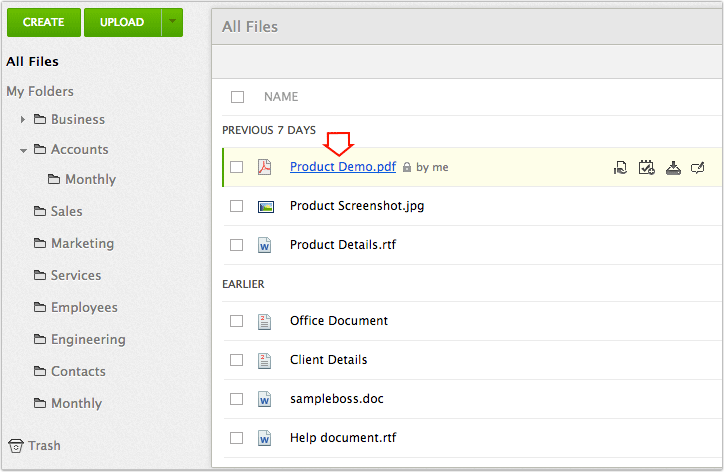Open the Product Demo.pdf link
Viewport: 724px width, 472px height.
tap(342, 167)
